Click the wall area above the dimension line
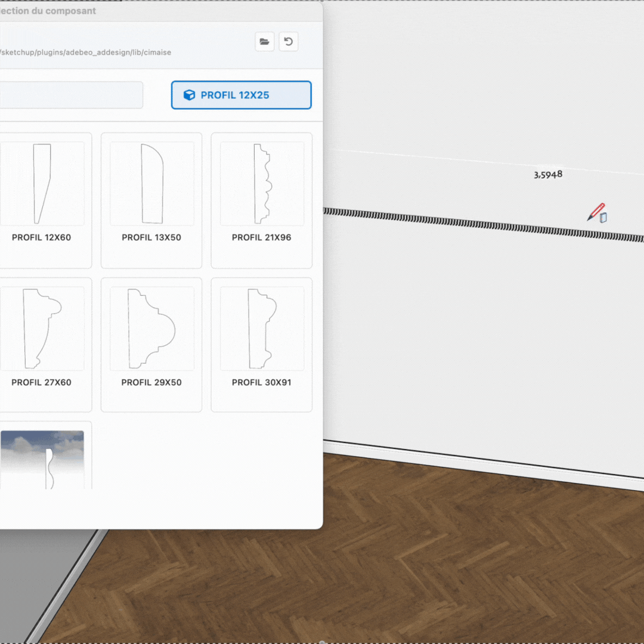The height and width of the screenshot is (644, 644). 477,89
